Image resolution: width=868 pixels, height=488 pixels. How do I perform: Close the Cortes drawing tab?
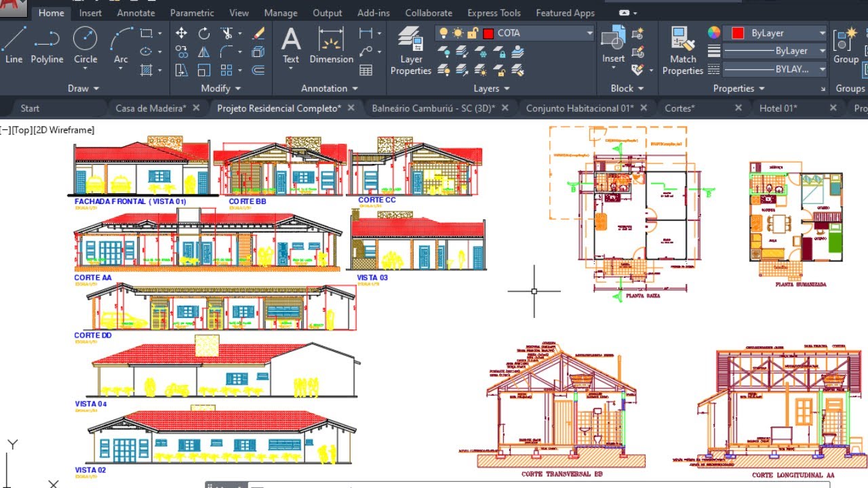click(738, 108)
